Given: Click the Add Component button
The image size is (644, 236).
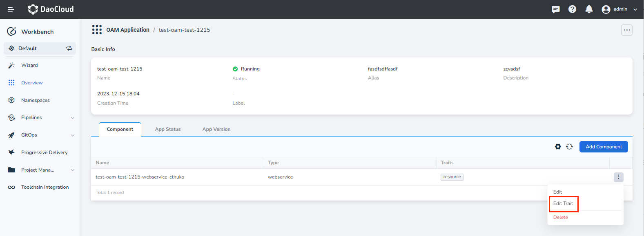Looking at the screenshot, I should pos(603,147).
